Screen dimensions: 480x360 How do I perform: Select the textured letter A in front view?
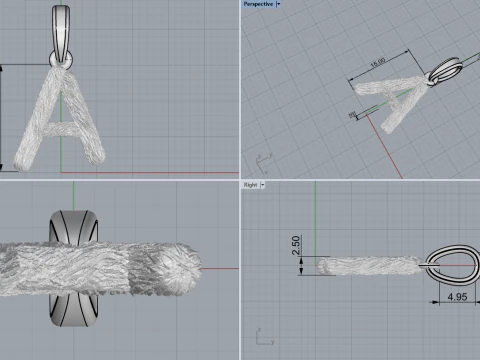pyautogui.click(x=60, y=118)
